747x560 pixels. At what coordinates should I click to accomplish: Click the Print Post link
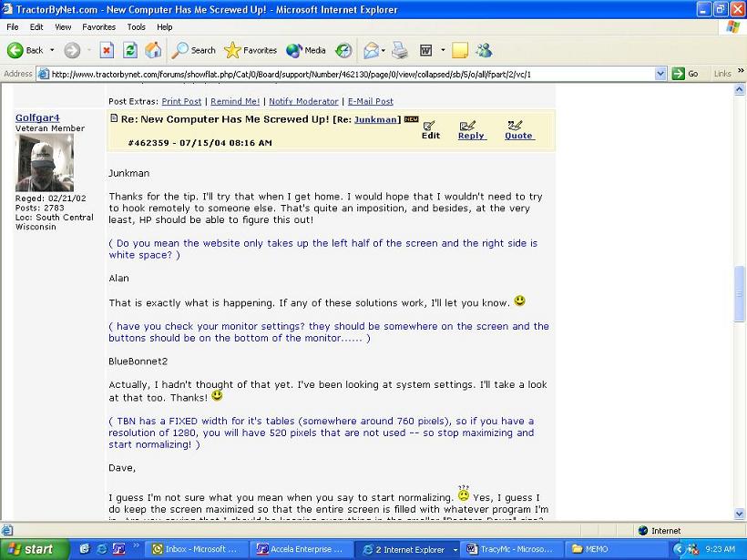pyautogui.click(x=181, y=101)
